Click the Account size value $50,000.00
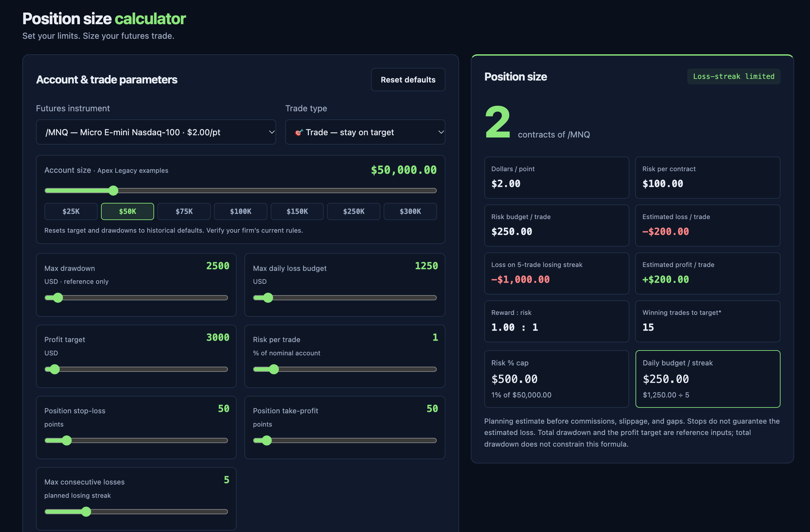Screen dimensions: 810x532 [x=403, y=170]
